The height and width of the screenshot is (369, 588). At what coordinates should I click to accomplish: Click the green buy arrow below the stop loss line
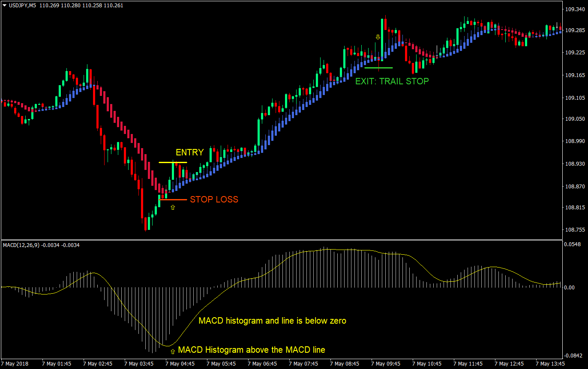coord(173,208)
